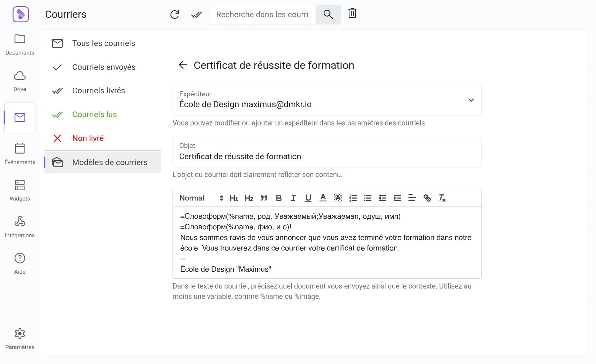The height and width of the screenshot is (364, 596).
Task: Open the text color picker
Action: [323, 198]
